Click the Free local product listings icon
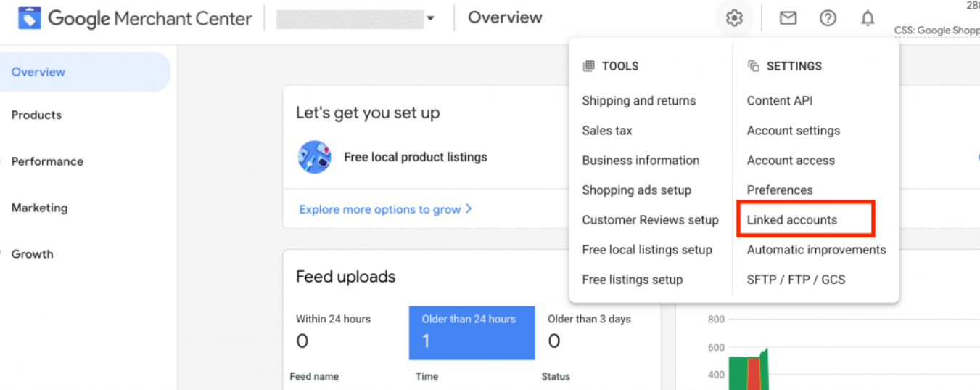Viewport: 980px width, 390px height. click(314, 157)
